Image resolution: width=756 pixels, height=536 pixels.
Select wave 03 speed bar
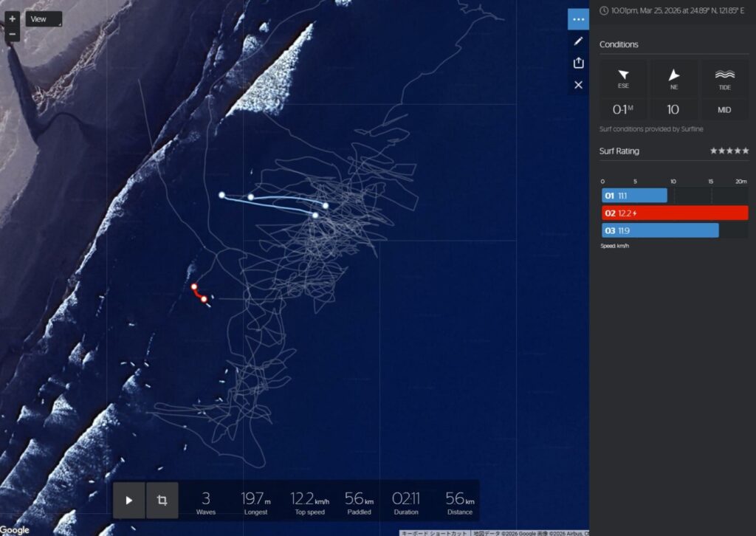point(660,230)
